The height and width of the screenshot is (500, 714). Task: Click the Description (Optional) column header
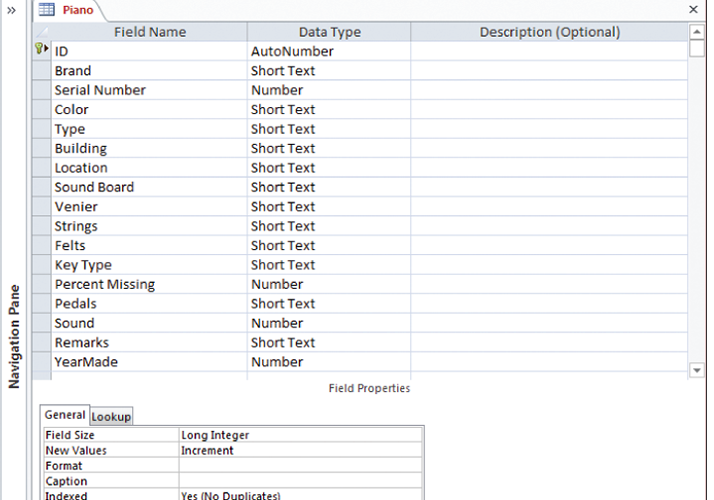click(549, 32)
